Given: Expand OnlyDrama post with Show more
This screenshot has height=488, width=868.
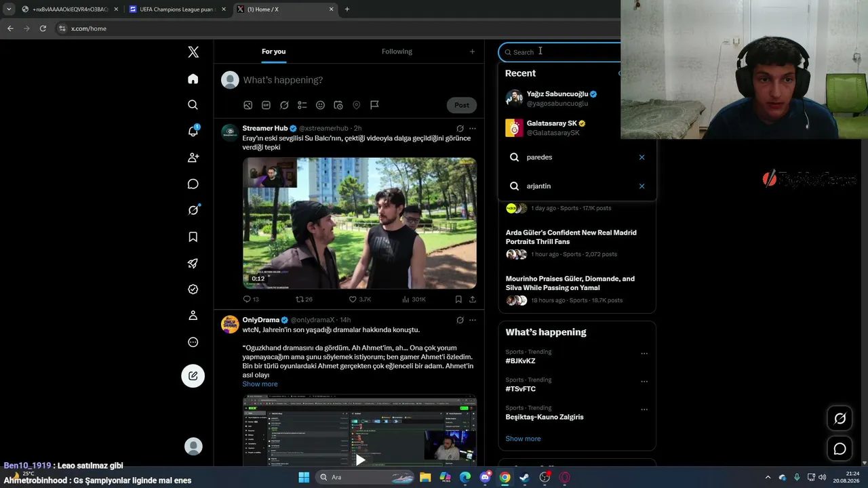Looking at the screenshot, I should (260, 384).
